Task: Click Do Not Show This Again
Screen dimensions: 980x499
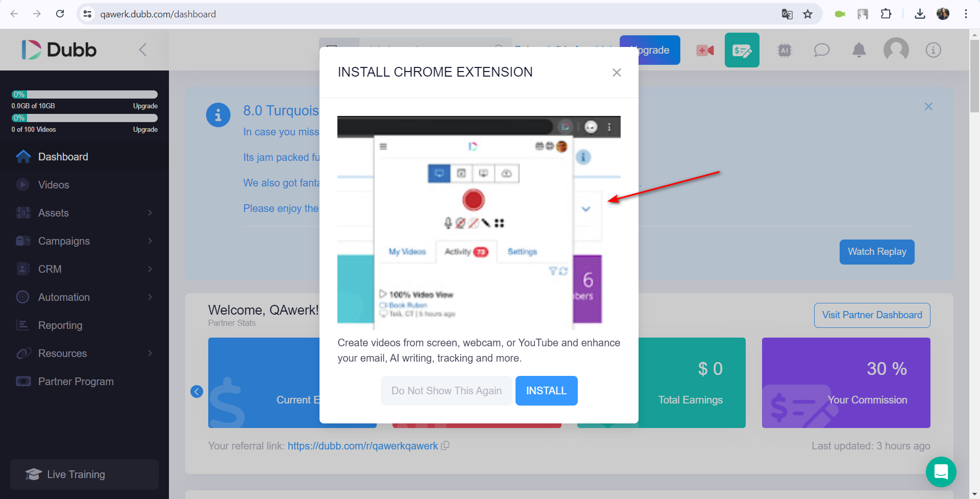Action: point(446,391)
